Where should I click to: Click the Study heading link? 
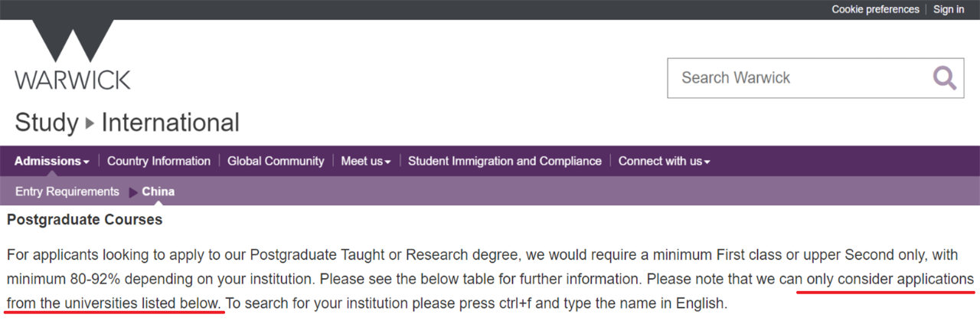(47, 123)
